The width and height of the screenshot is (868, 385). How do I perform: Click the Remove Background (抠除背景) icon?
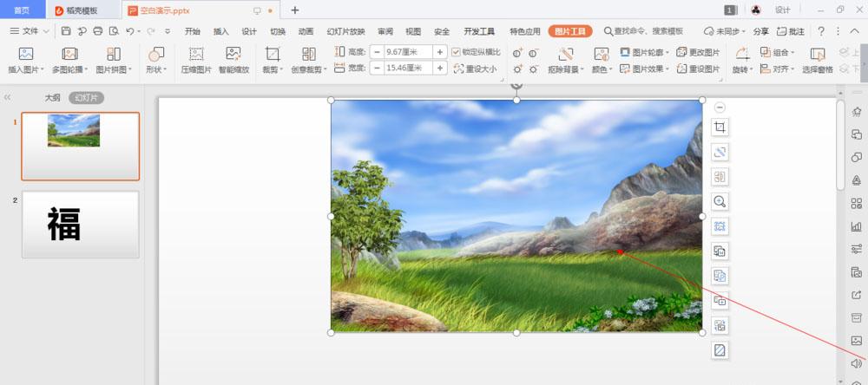(x=566, y=54)
